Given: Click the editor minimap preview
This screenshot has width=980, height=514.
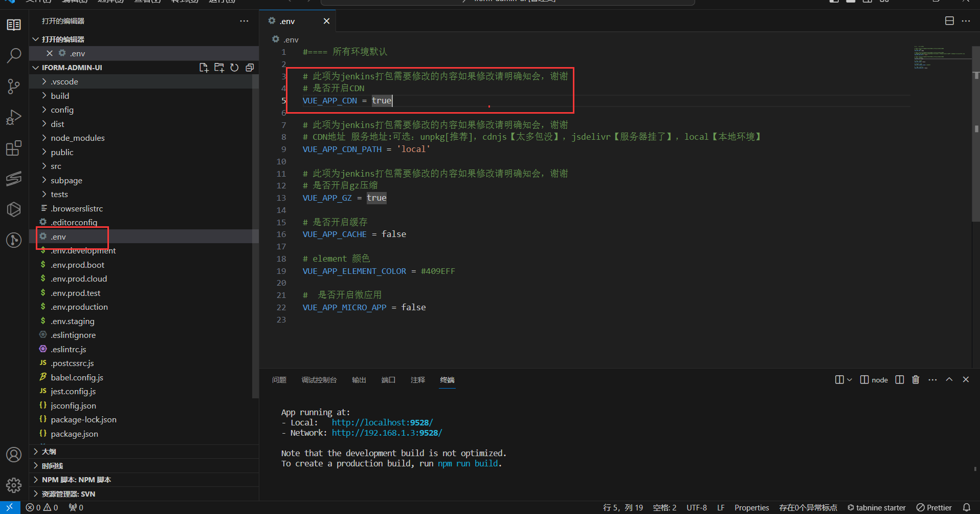Looking at the screenshot, I should coord(940,57).
